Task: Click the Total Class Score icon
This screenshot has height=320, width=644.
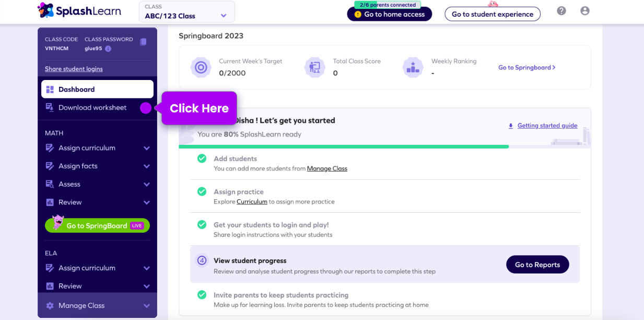Action: [x=315, y=67]
